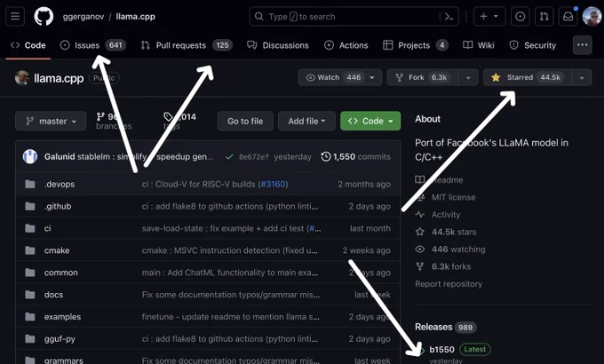The image size is (604, 364).
Task: Open the Releases section heading
Action: coord(433,327)
